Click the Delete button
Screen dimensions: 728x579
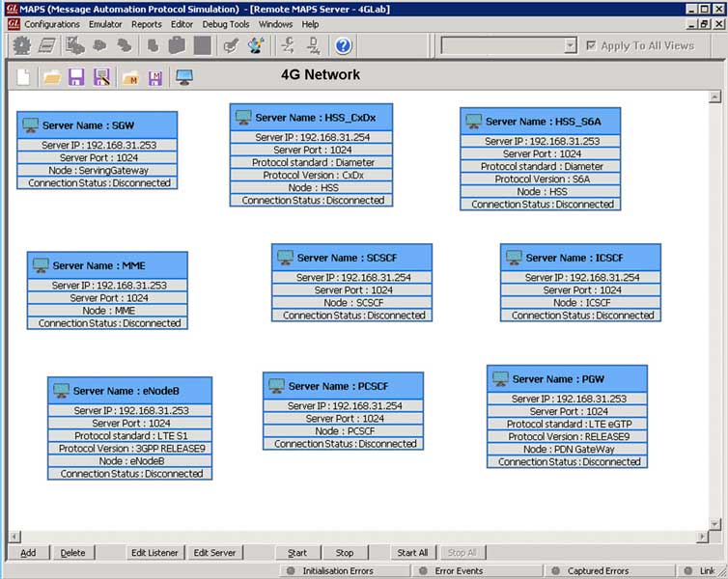(72, 553)
